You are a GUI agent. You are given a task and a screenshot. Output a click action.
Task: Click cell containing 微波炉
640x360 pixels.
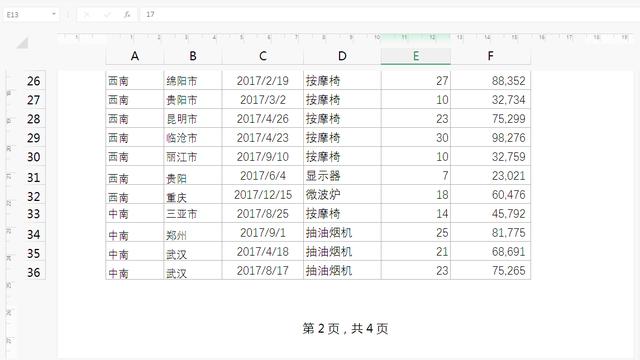tap(342, 194)
